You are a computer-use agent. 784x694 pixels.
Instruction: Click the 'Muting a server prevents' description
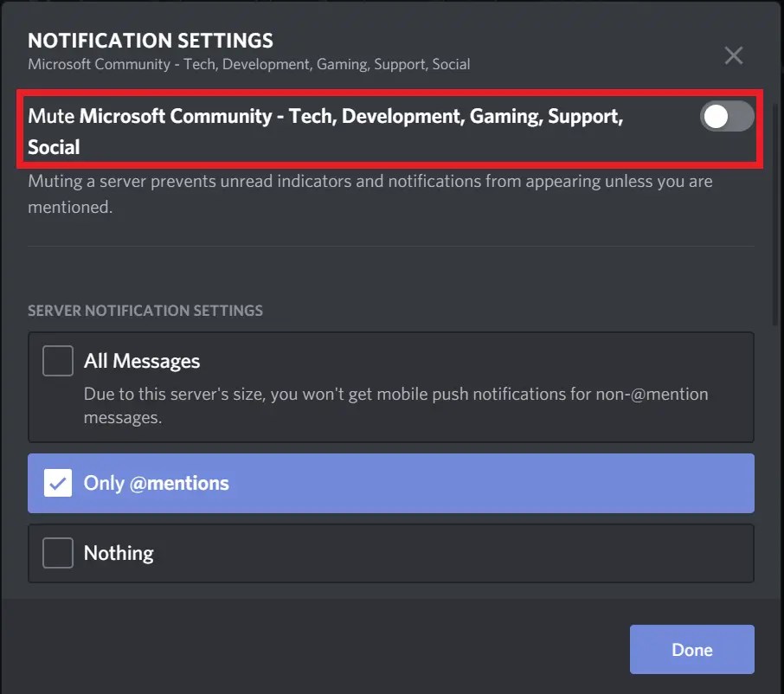pyautogui.click(x=370, y=194)
